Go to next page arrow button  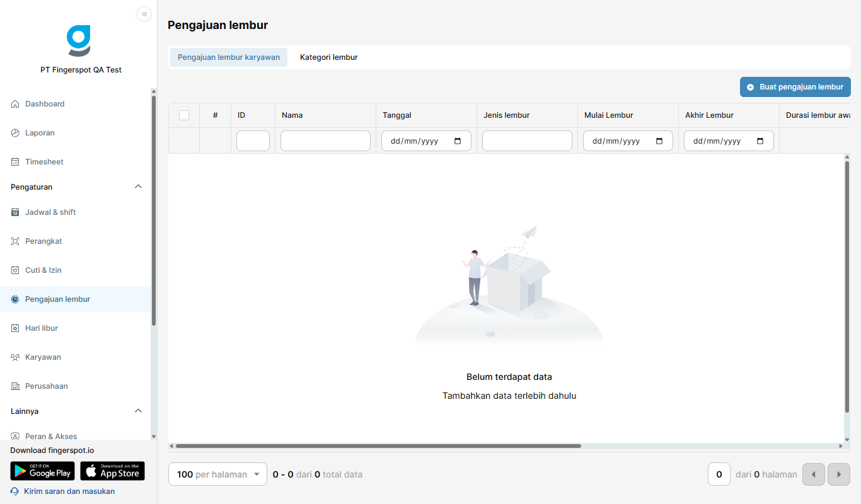tap(839, 474)
